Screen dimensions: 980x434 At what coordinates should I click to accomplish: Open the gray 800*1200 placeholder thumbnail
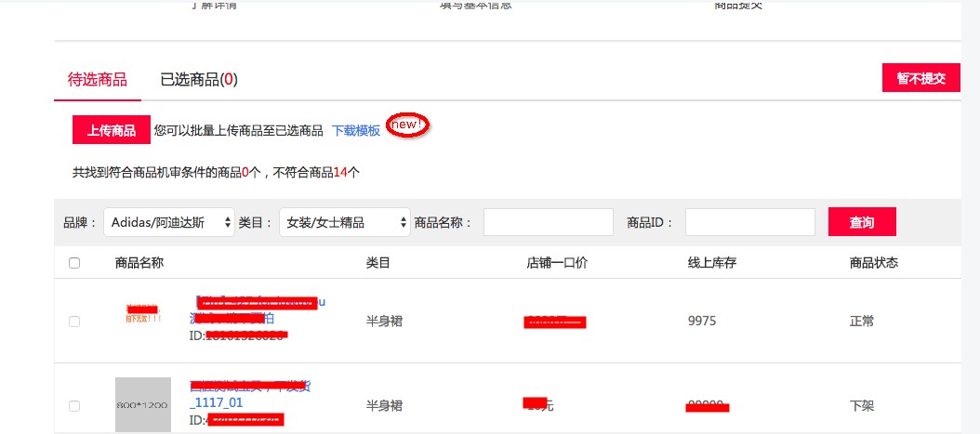142,404
